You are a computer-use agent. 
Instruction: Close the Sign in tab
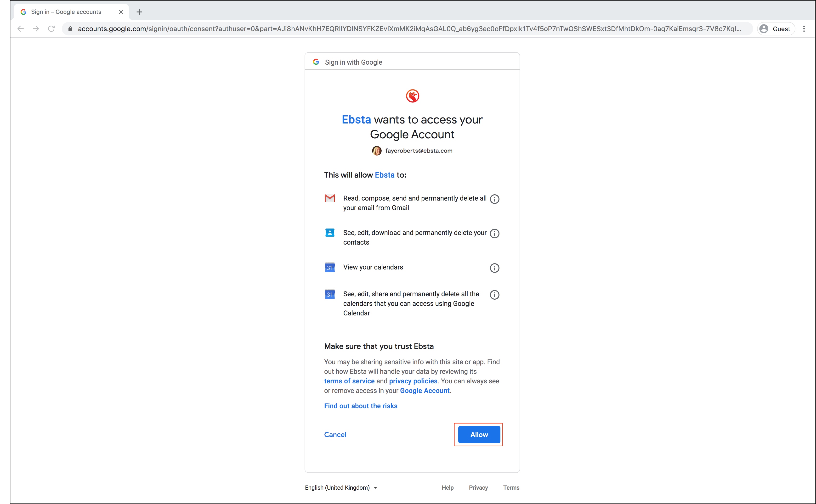pyautogui.click(x=121, y=12)
